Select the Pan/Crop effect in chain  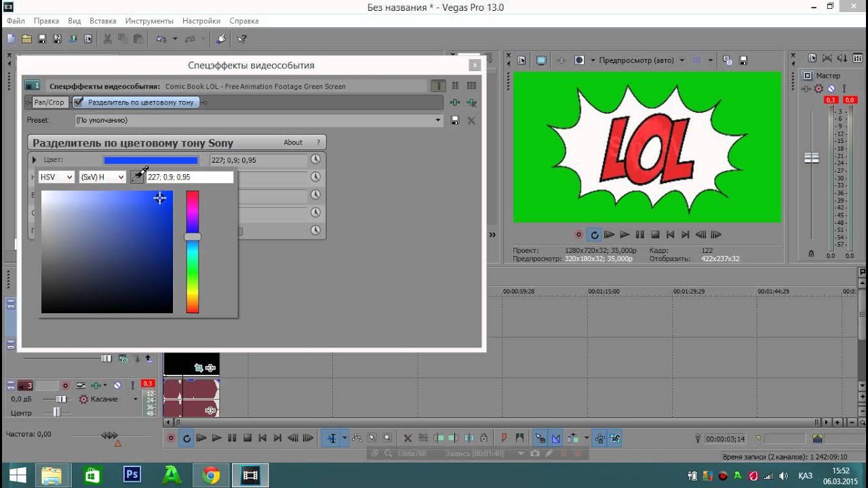pyautogui.click(x=49, y=102)
